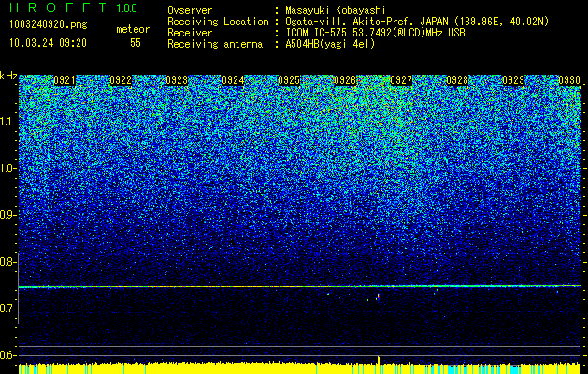Click the Receiving Location value text

click(x=417, y=22)
